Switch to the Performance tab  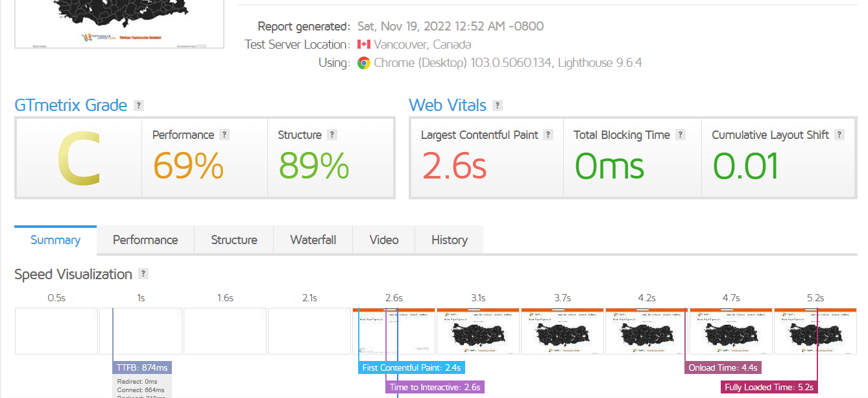(x=145, y=240)
